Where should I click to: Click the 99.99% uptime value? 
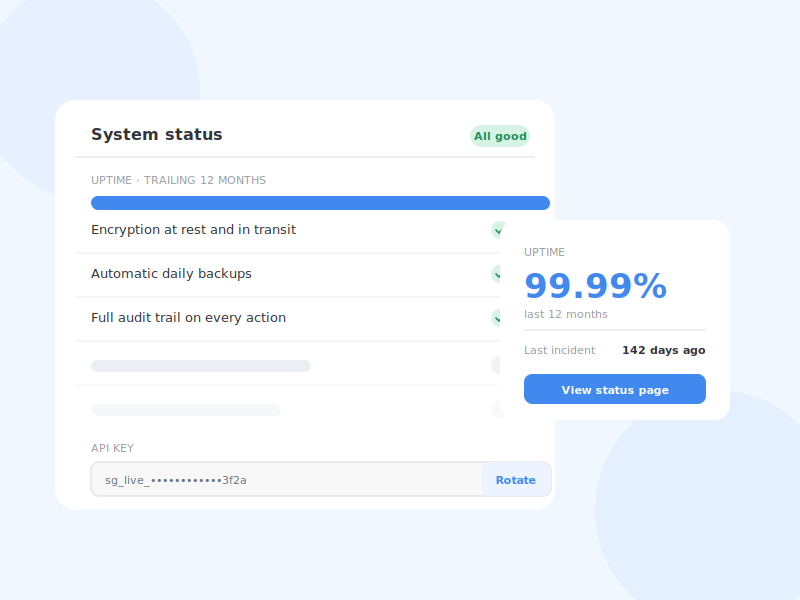[595, 286]
